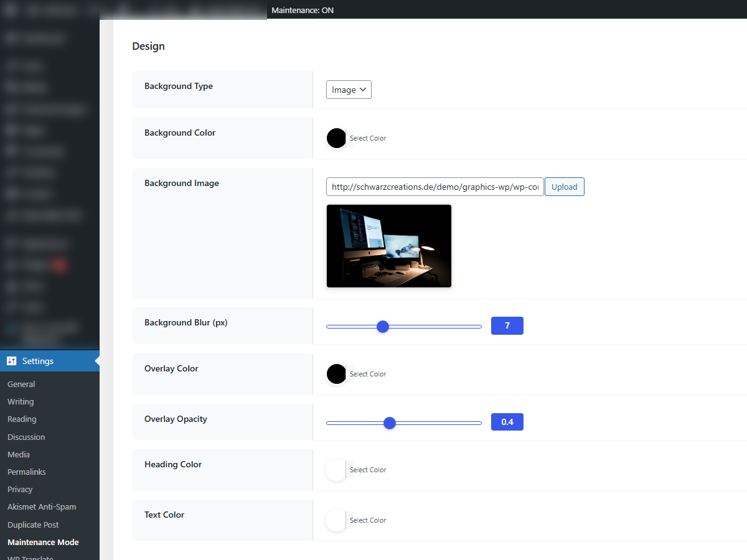Click the Overlay Opacity value box showing 0.4
Image resolution: width=747 pixels, height=560 pixels.
[x=507, y=422]
